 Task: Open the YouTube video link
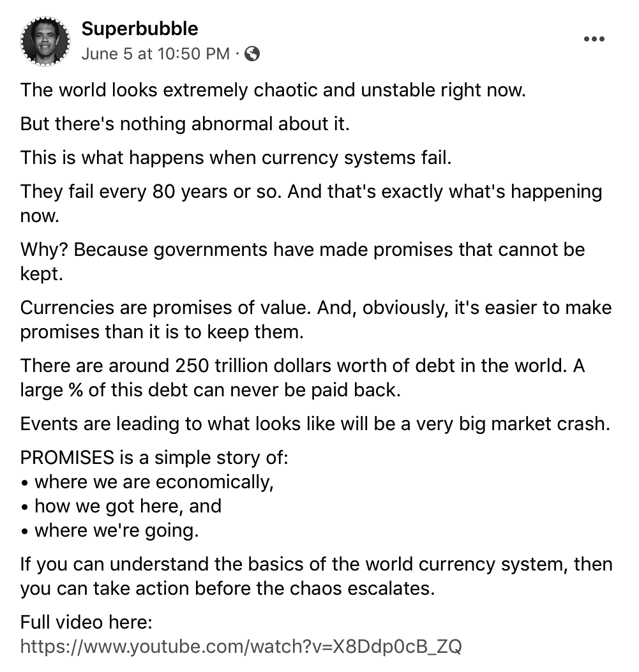click(x=241, y=646)
